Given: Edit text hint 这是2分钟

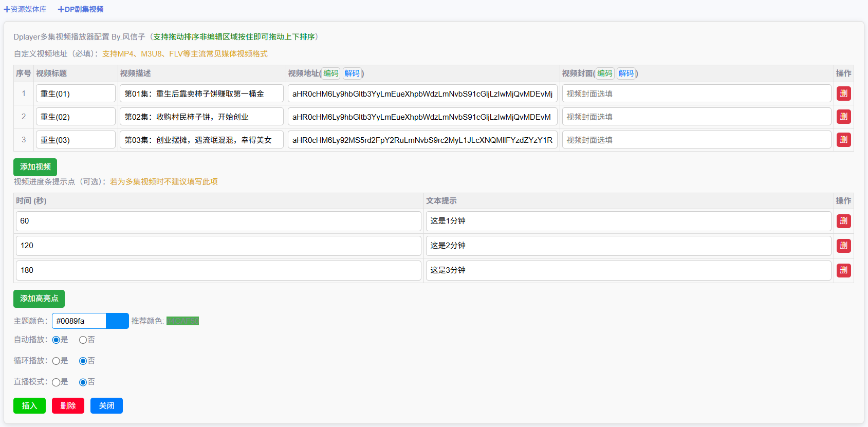Looking at the screenshot, I should (629, 246).
